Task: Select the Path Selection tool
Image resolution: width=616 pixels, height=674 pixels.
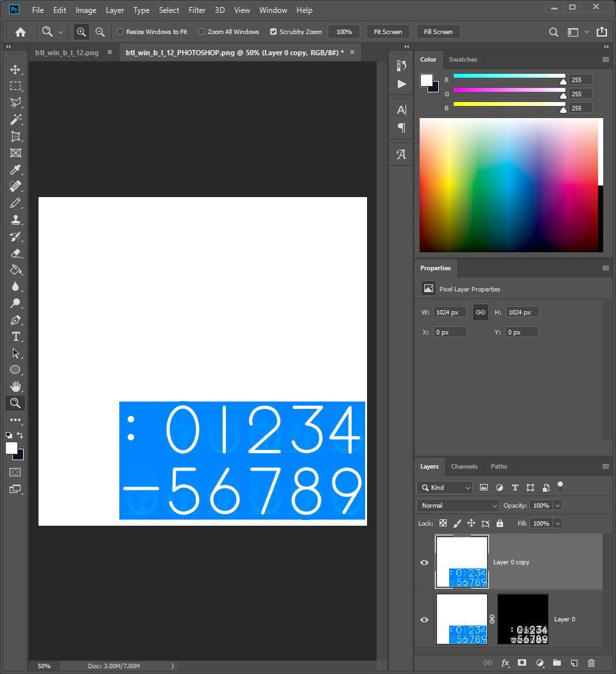Action: click(15, 353)
